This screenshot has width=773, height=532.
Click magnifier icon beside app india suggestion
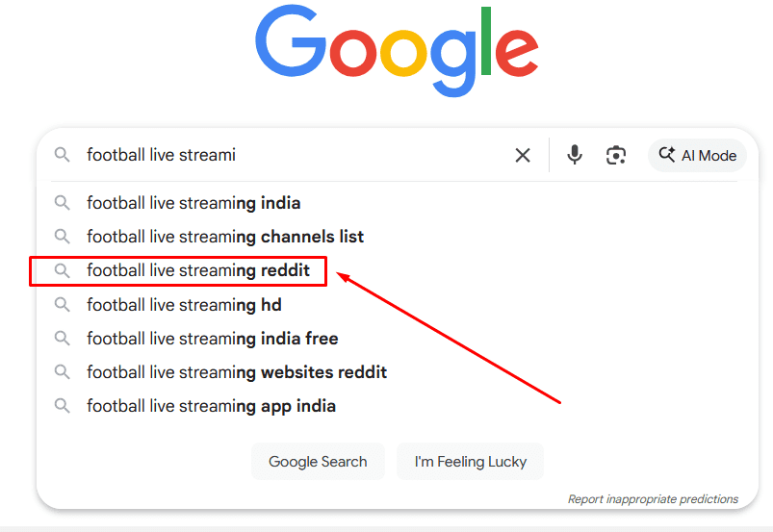click(x=63, y=406)
